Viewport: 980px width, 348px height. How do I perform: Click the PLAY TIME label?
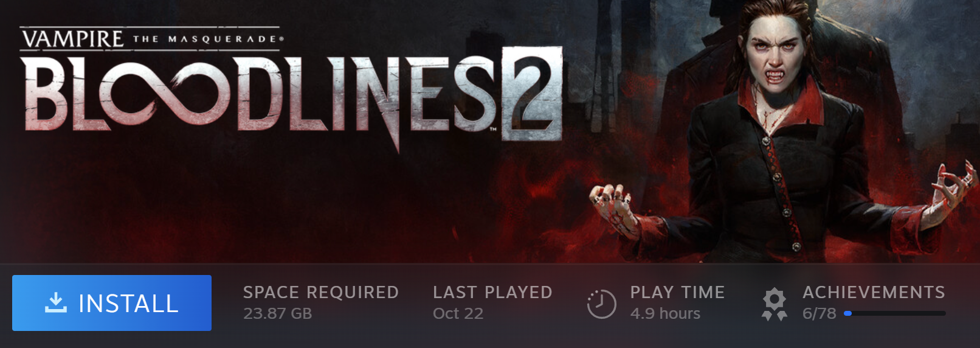677,292
